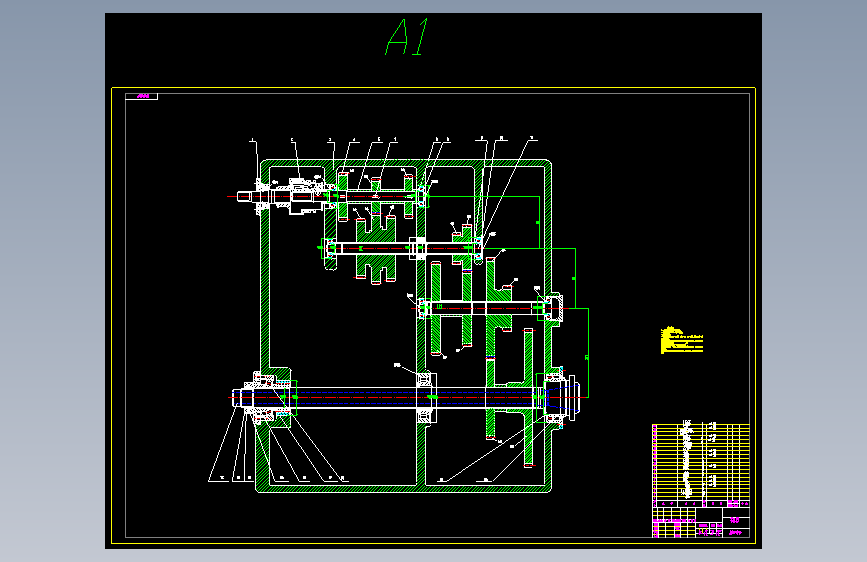
Task: Select the spindle nose chuck end at right
Action: coord(562,396)
